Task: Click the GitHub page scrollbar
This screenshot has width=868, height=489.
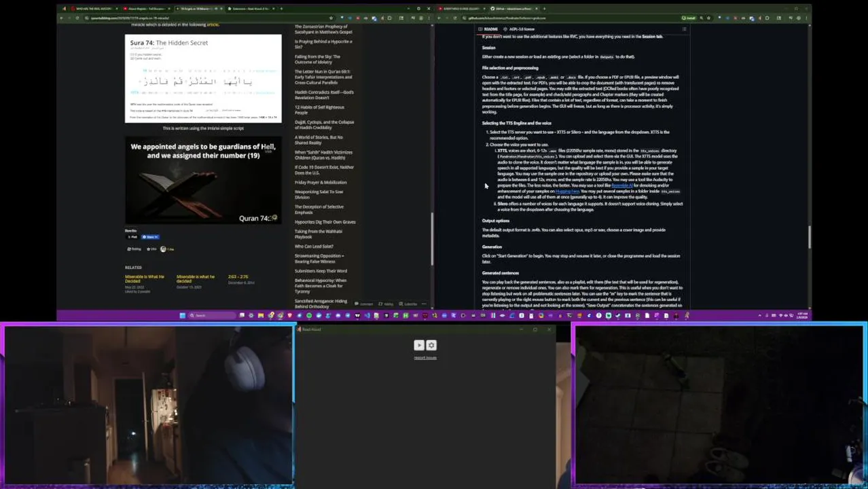Action: [x=810, y=236]
